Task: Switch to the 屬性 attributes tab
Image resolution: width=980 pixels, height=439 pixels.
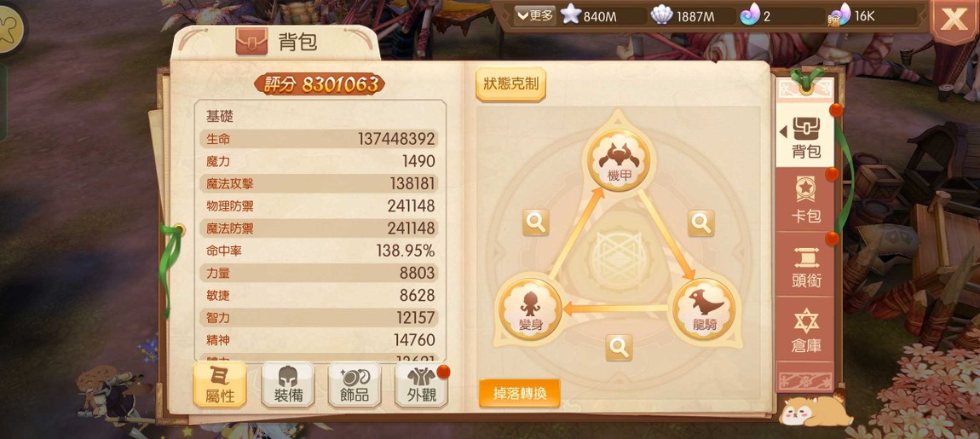Action: point(219,384)
